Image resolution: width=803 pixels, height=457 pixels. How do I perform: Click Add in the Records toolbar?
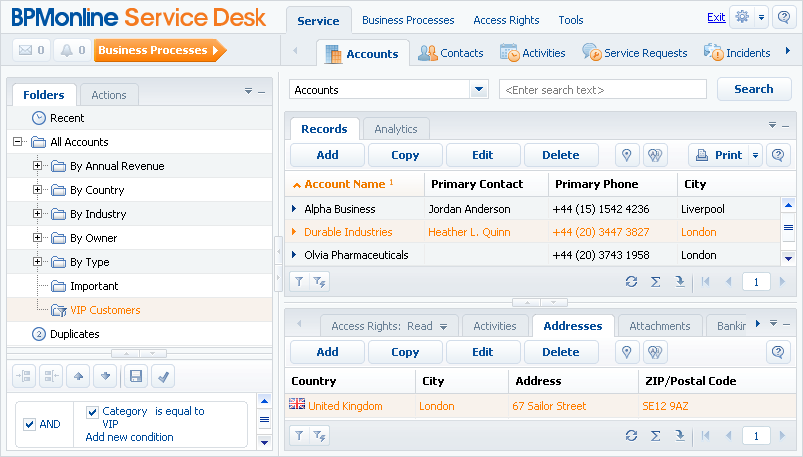327,155
